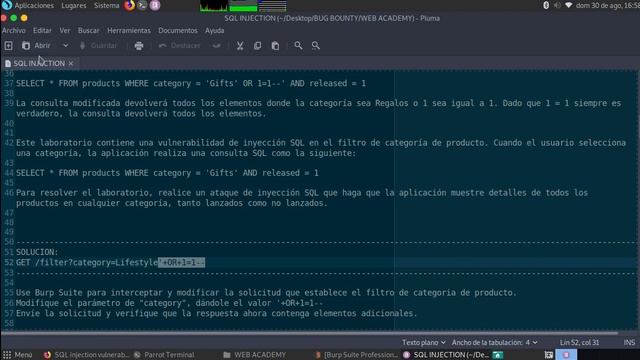
Task: Click line 57 Envíe la solicitud text
Action: [216, 313]
